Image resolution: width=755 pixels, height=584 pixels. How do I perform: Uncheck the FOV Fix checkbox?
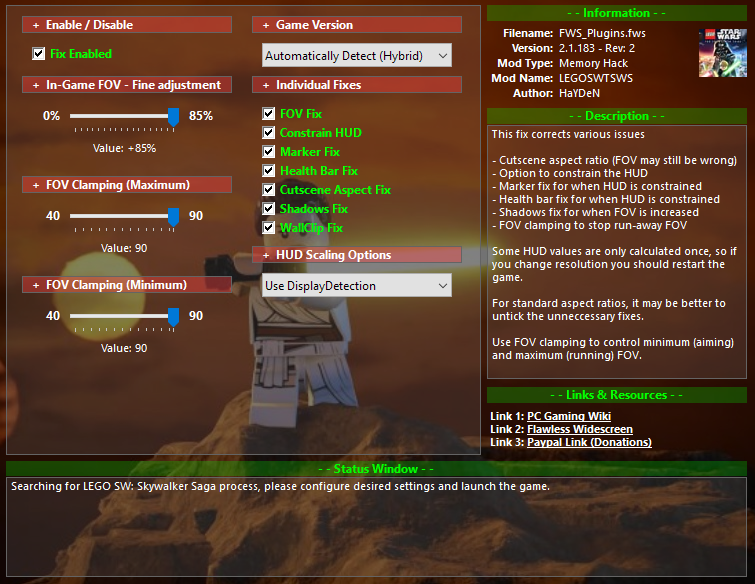269,114
